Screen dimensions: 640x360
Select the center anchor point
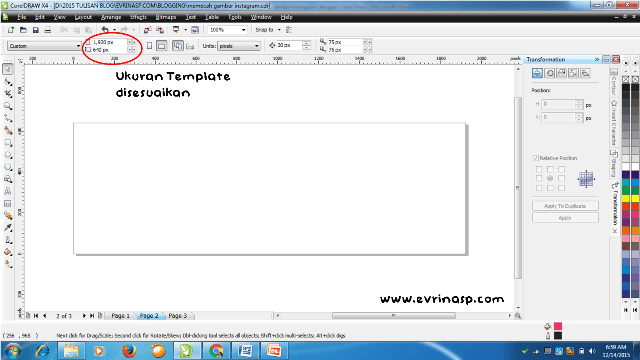550,178
